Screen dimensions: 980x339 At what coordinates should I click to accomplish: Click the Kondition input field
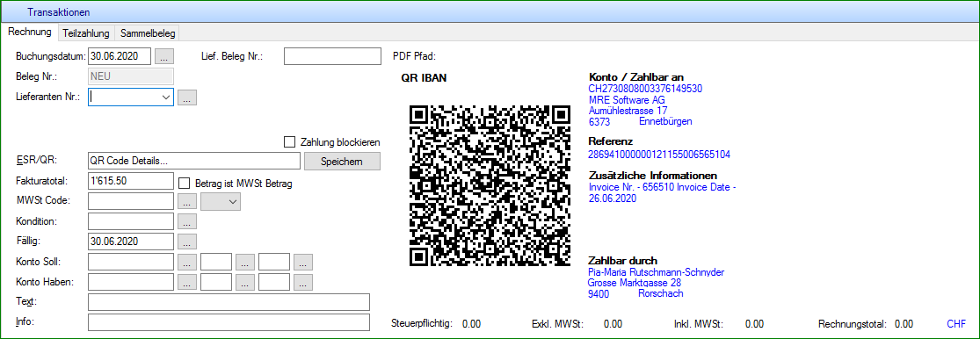pyautogui.click(x=131, y=221)
